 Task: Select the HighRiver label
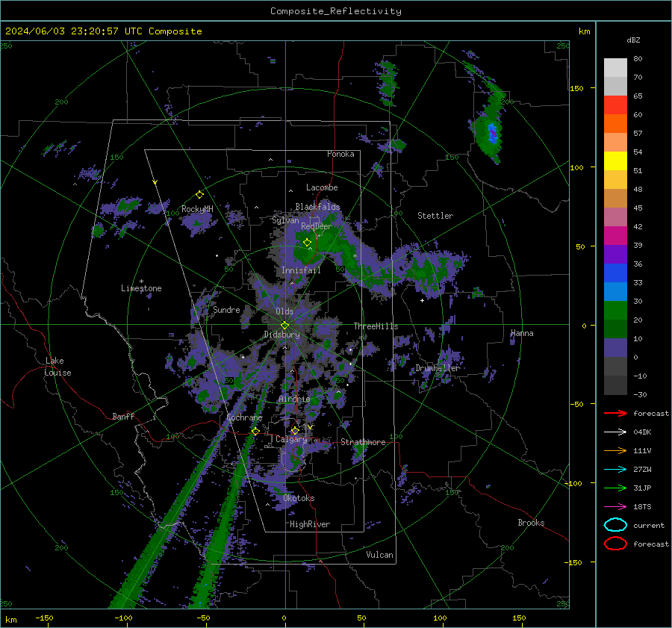310,524
